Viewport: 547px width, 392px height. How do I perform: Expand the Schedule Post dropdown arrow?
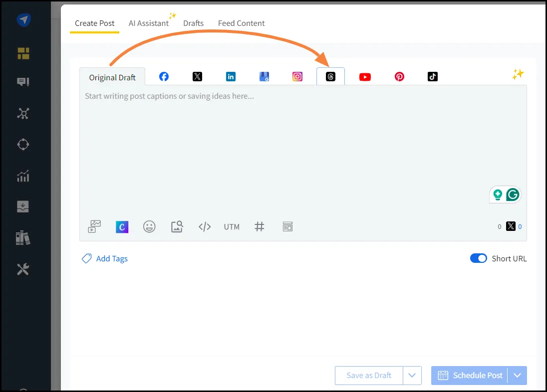pyautogui.click(x=518, y=375)
